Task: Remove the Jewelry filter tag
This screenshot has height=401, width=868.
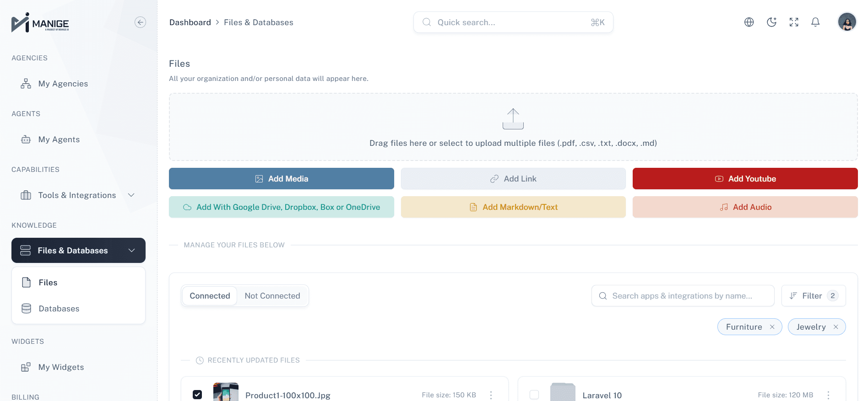Action: 836,327
